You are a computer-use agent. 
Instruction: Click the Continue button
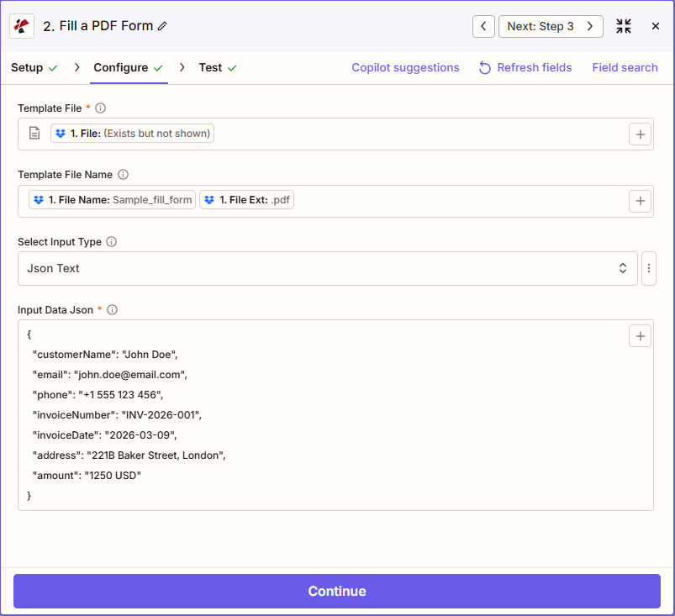336,591
